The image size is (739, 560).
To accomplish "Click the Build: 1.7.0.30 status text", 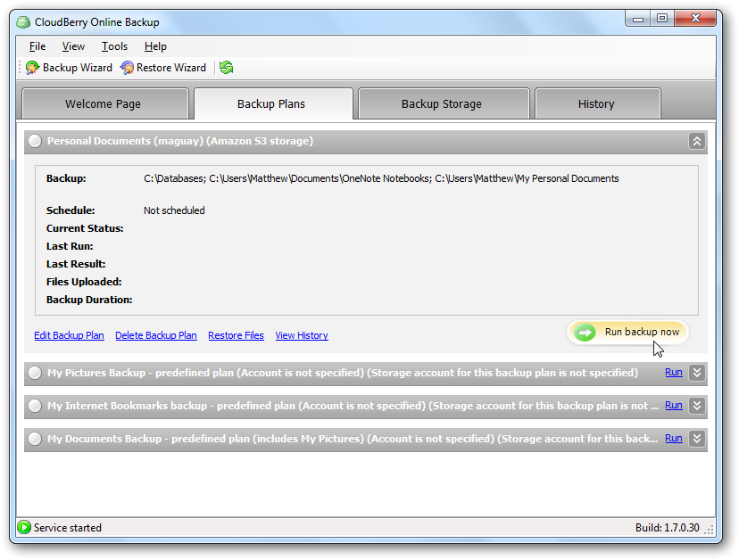I will 667,528.
